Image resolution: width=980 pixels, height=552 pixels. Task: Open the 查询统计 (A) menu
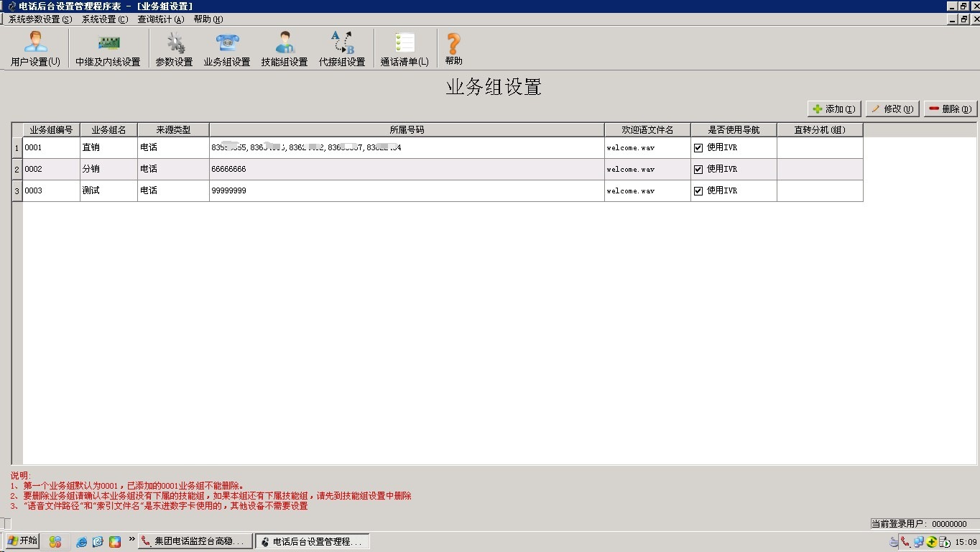pyautogui.click(x=160, y=19)
